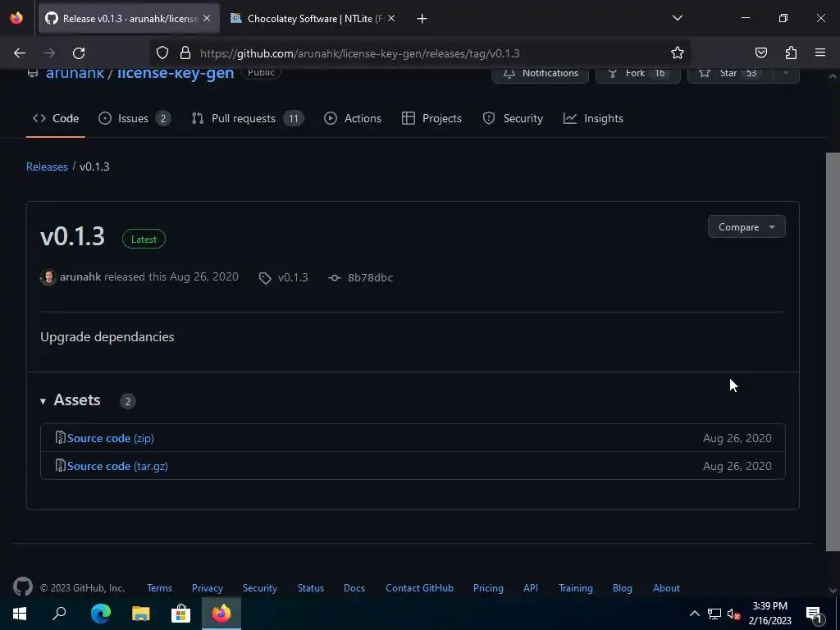
Task: Fork the repository
Action: coord(638,73)
